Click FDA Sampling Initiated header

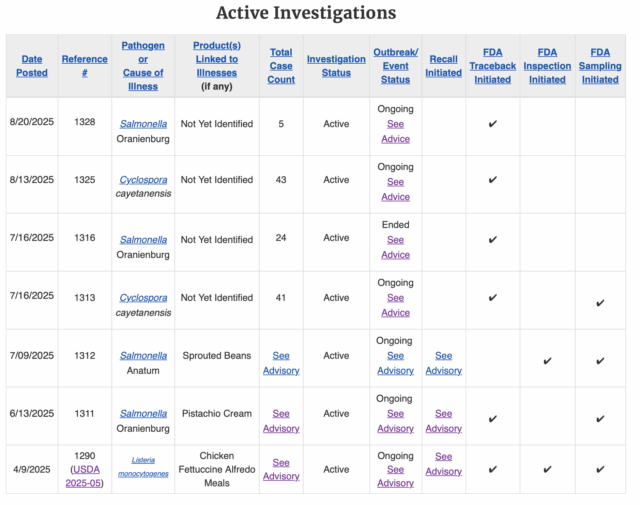coord(600,66)
